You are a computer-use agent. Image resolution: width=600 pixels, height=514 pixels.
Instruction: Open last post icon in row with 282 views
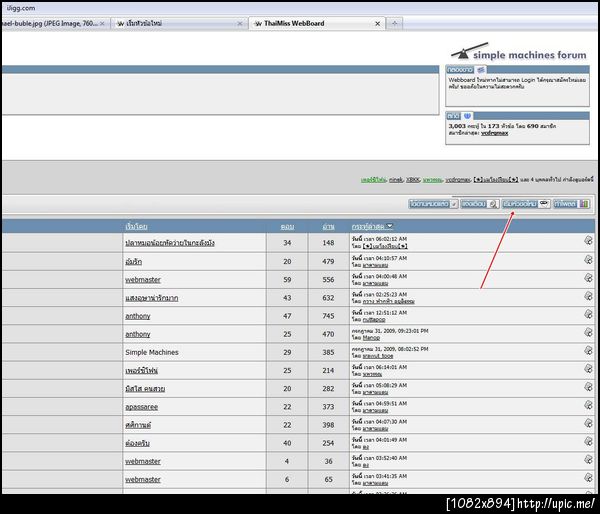pos(588,387)
